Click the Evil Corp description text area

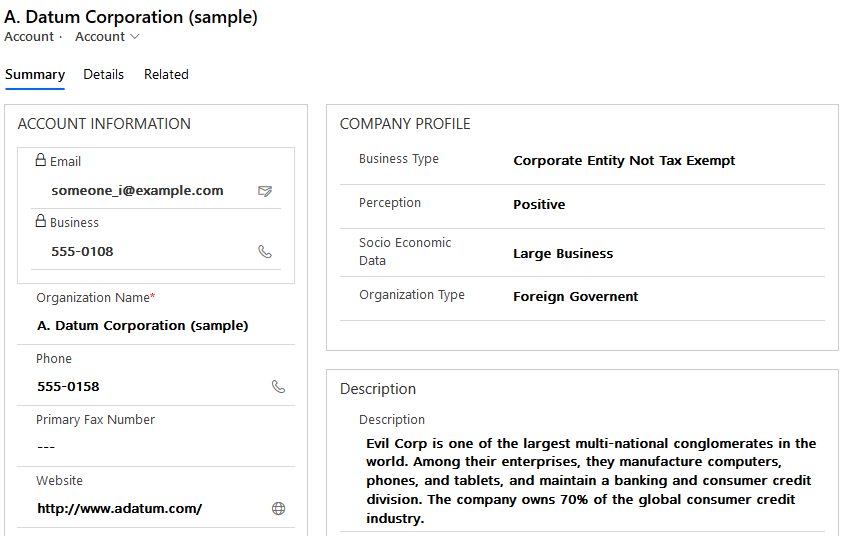(591, 480)
